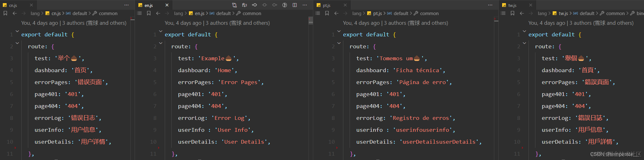Go back arrow in en.js editor

point(158,13)
